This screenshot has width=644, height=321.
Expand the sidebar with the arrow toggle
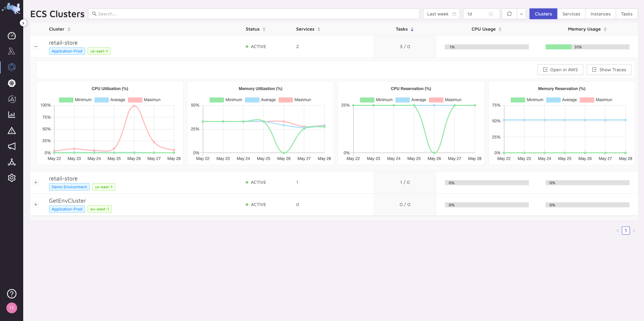pyautogui.click(x=23, y=23)
